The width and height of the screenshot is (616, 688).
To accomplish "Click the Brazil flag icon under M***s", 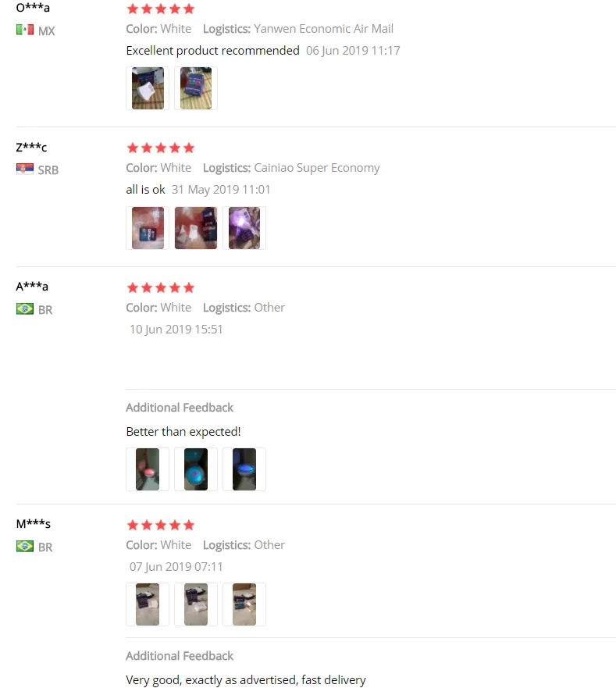I will [x=25, y=547].
